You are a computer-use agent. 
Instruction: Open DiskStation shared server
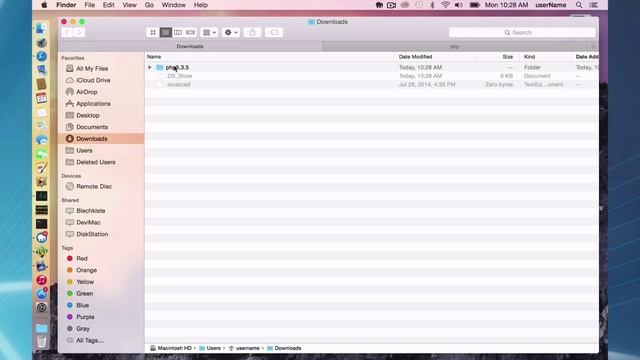click(92, 234)
